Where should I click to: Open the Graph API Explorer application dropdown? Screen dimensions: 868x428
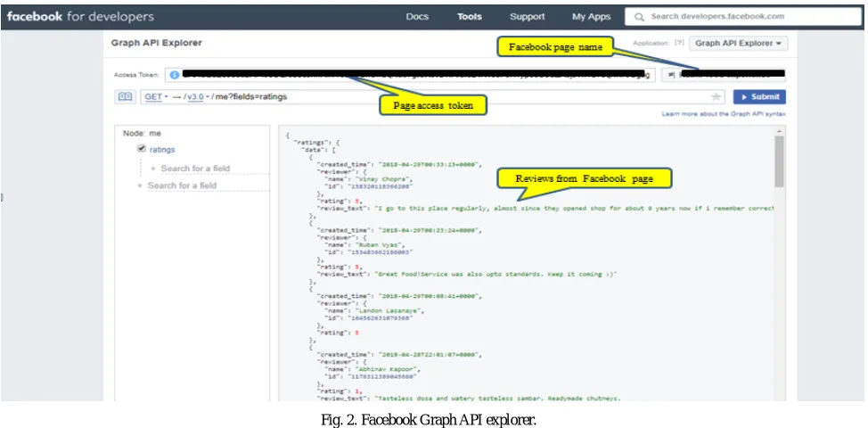[x=739, y=43]
